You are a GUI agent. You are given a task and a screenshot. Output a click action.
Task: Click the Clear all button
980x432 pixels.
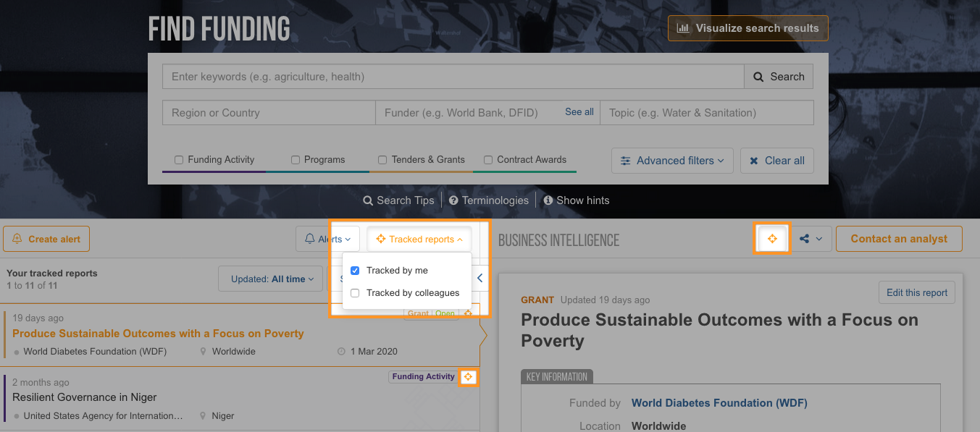777,161
